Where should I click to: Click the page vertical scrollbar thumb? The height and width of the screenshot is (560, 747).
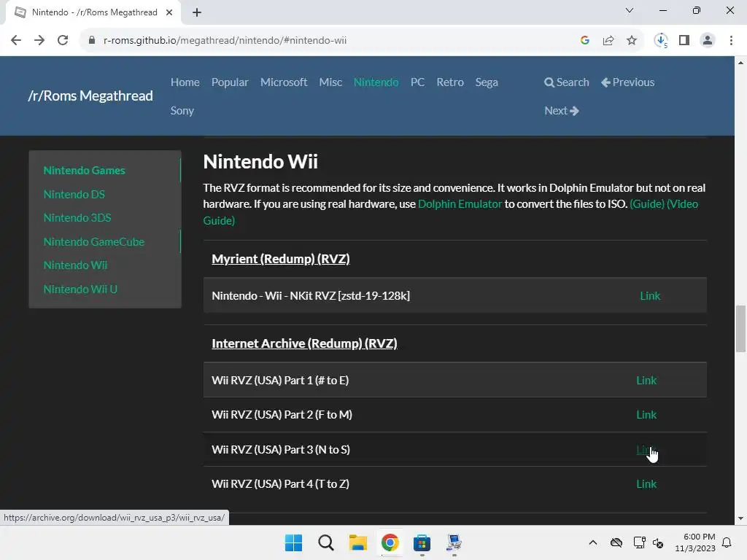740,329
